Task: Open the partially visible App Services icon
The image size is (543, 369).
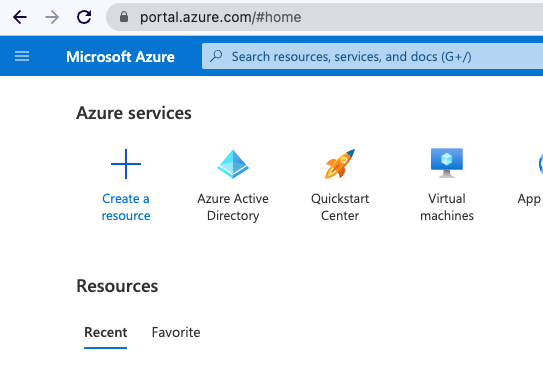Action: pos(541,164)
